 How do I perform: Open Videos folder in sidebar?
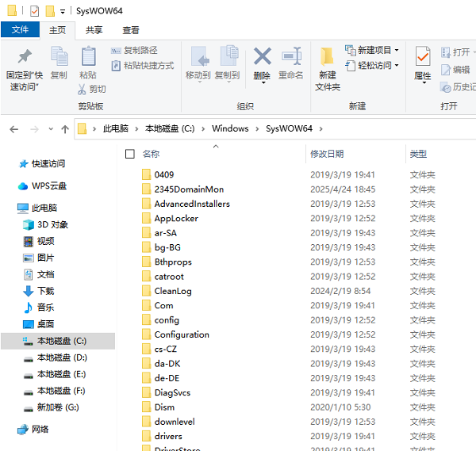pos(39,242)
